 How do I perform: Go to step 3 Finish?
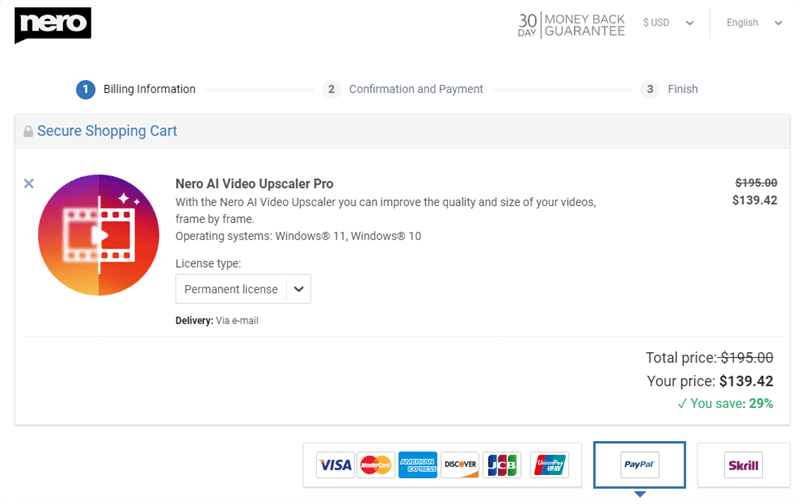click(x=669, y=89)
